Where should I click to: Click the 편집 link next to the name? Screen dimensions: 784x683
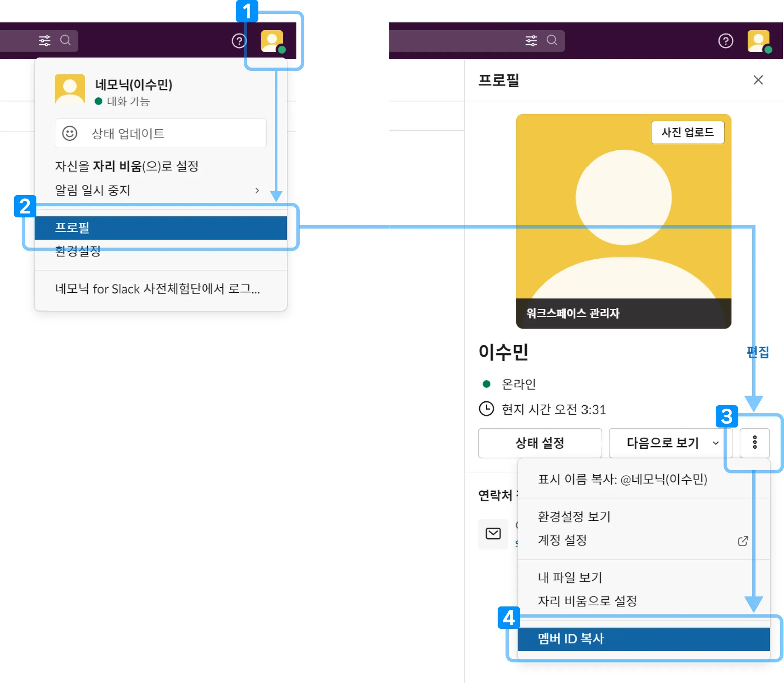758,352
